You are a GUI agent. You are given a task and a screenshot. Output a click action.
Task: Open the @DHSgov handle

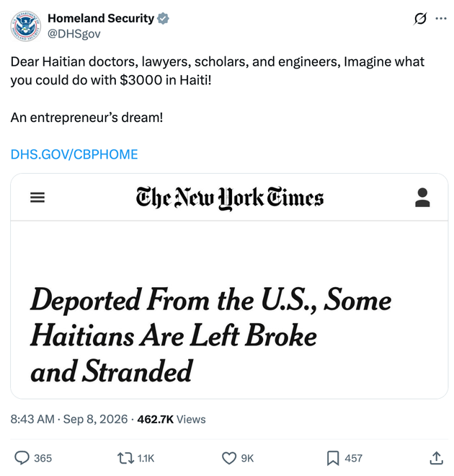(74, 33)
